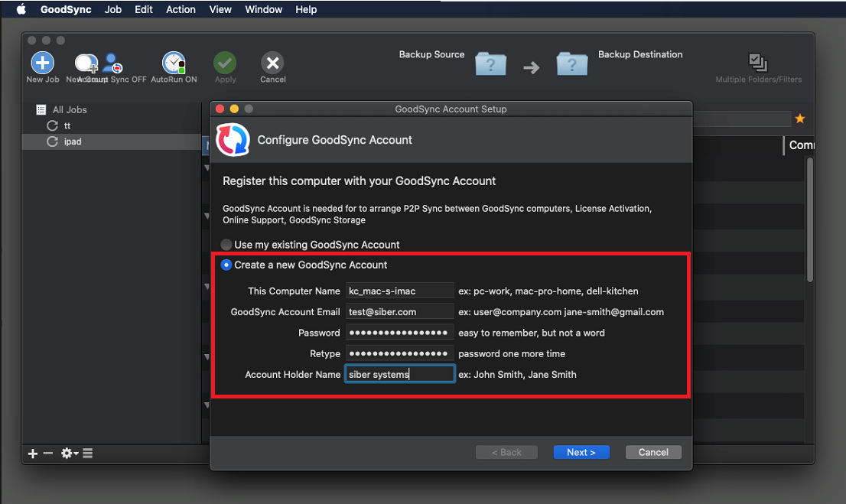Click the toolbar Cancel X icon
This screenshot has height=504, width=846.
(272, 63)
